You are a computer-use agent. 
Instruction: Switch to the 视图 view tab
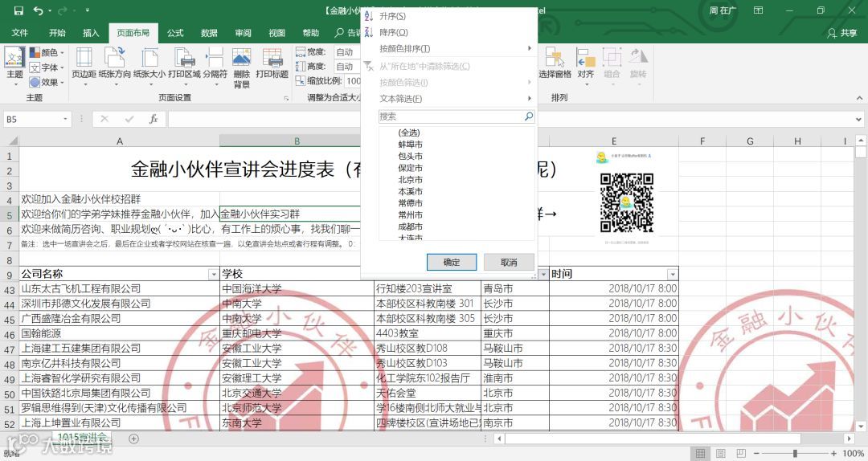(276, 33)
